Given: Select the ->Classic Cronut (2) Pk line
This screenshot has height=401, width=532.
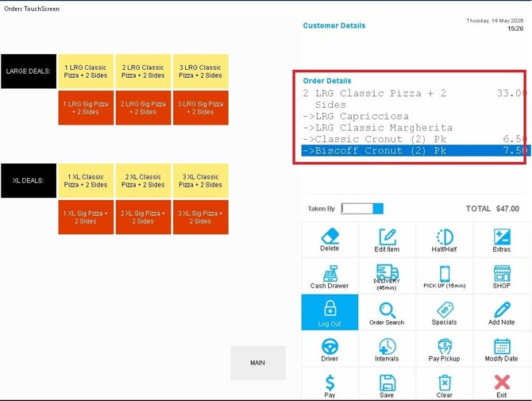Looking at the screenshot, I should click(x=415, y=139).
